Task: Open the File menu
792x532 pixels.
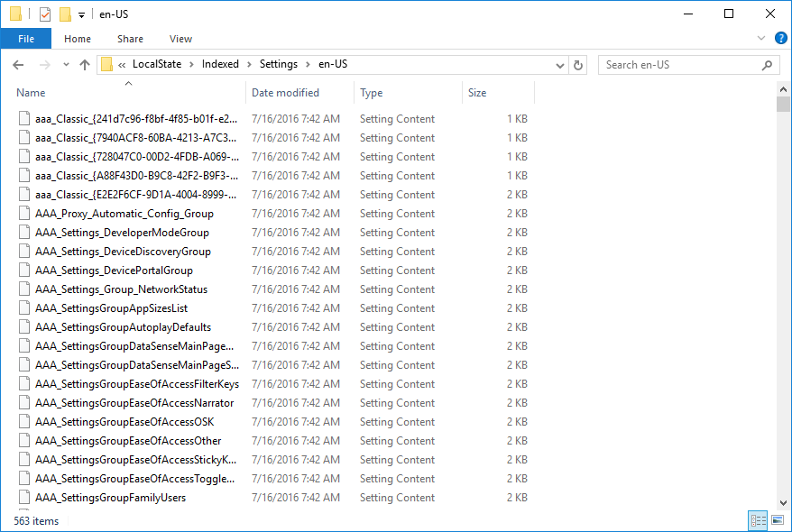Action: click(x=26, y=39)
